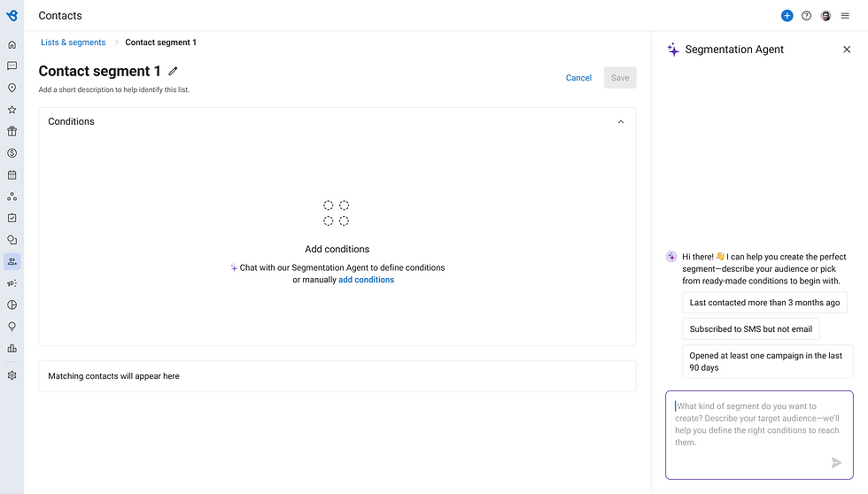Go to Lists & segments breadcrumb
This screenshot has height=494, width=868.
click(73, 42)
